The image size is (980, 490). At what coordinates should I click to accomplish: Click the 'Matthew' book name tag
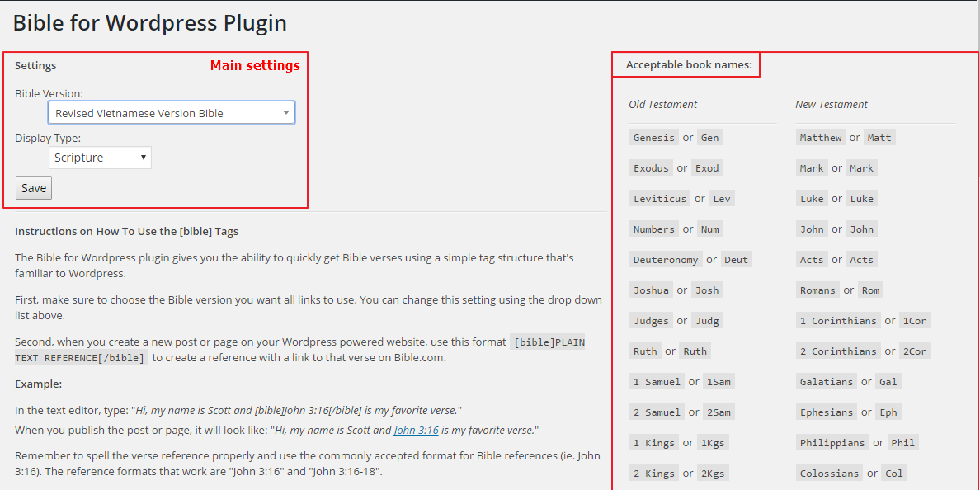pos(821,138)
